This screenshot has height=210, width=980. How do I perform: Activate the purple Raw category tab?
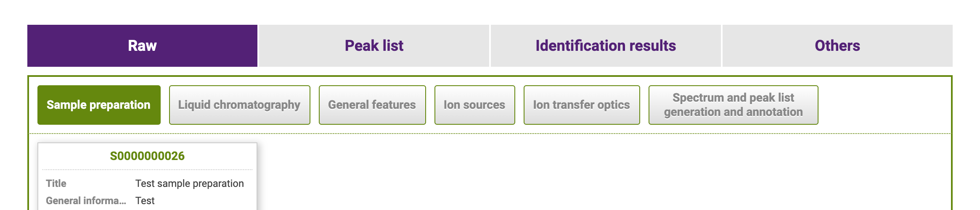point(142,46)
